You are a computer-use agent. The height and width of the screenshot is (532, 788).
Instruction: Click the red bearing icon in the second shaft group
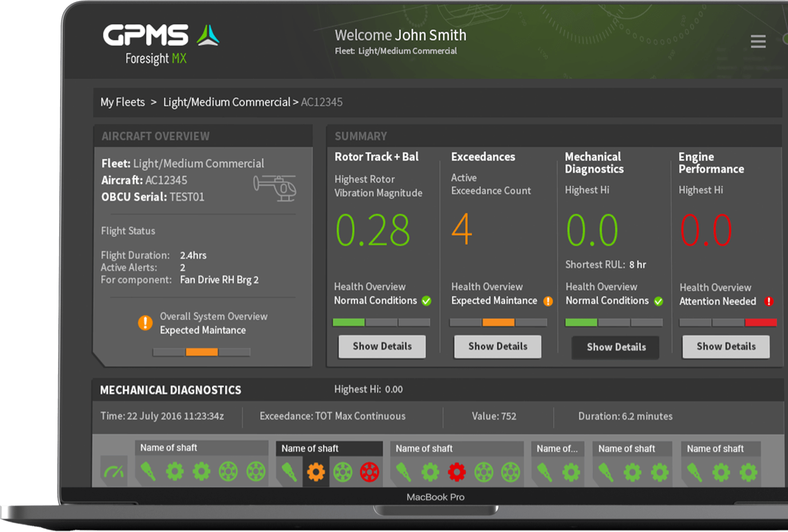point(370,471)
